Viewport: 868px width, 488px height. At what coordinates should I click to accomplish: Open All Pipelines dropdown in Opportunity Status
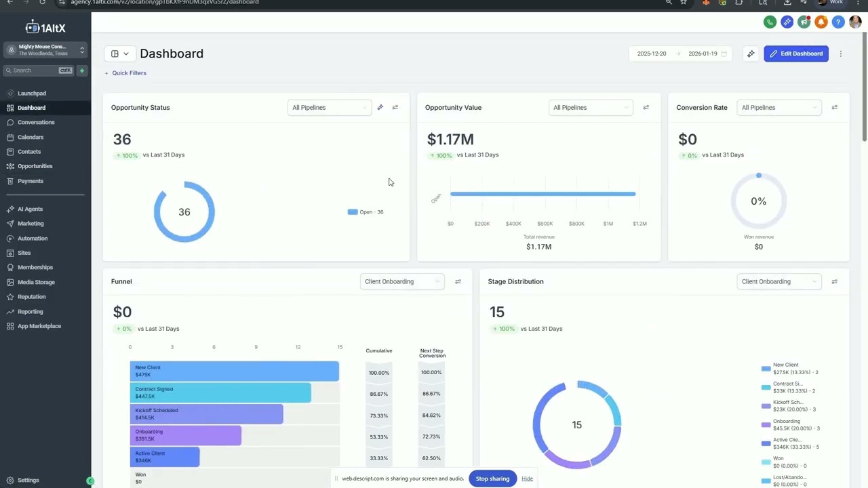click(330, 107)
